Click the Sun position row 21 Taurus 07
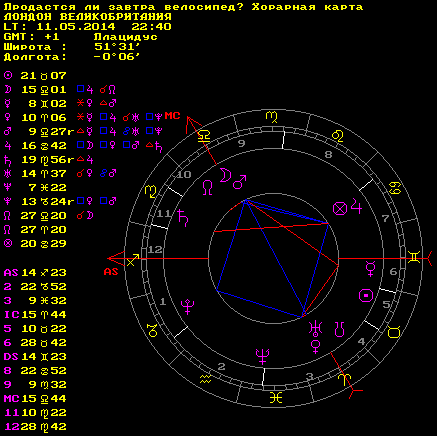The height and width of the screenshot is (436, 437). (35, 76)
